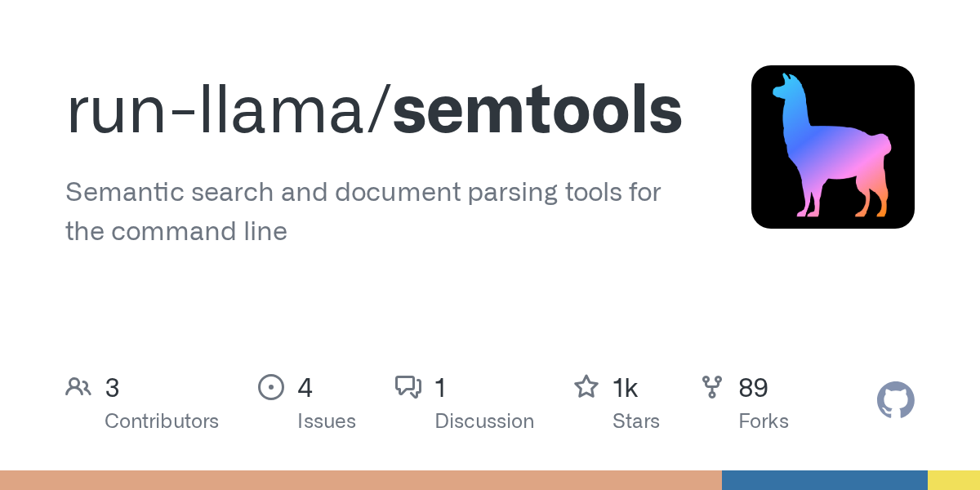Viewport: 980px width, 490px height.
Task: Click the yellow language bar segment
Action: click(953, 480)
